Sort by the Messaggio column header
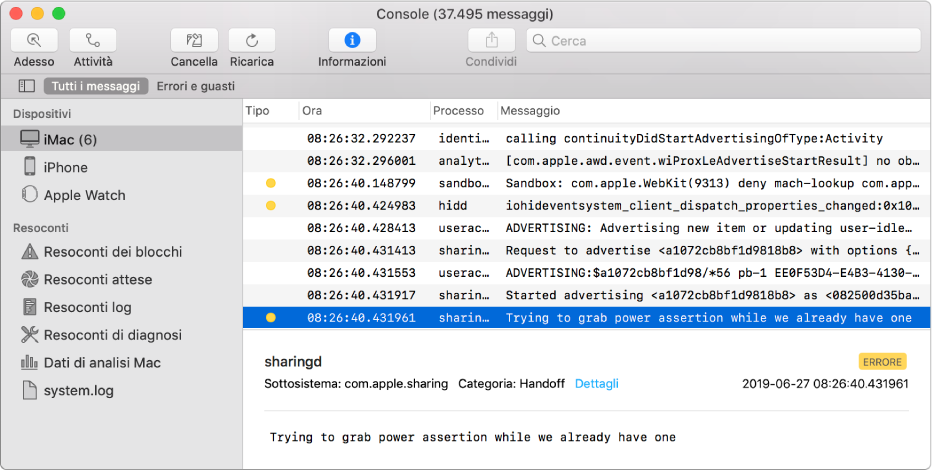Viewport: 934px width, 471px height. [530, 111]
